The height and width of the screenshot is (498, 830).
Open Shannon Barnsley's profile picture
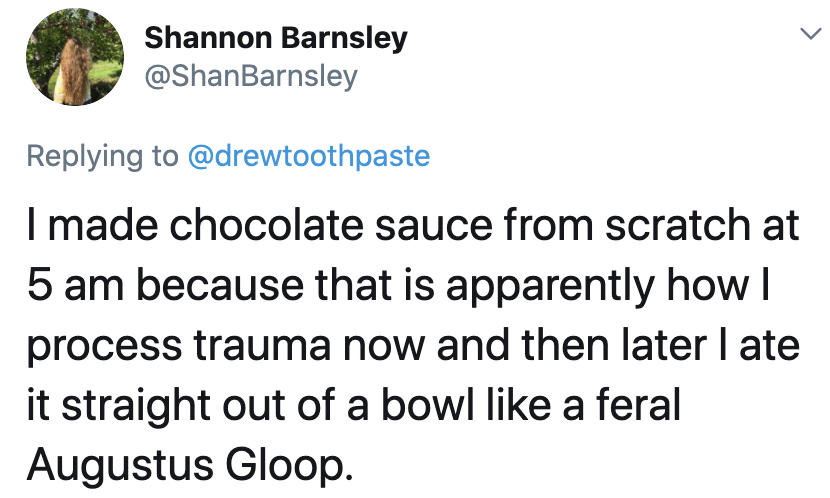tap(75, 57)
